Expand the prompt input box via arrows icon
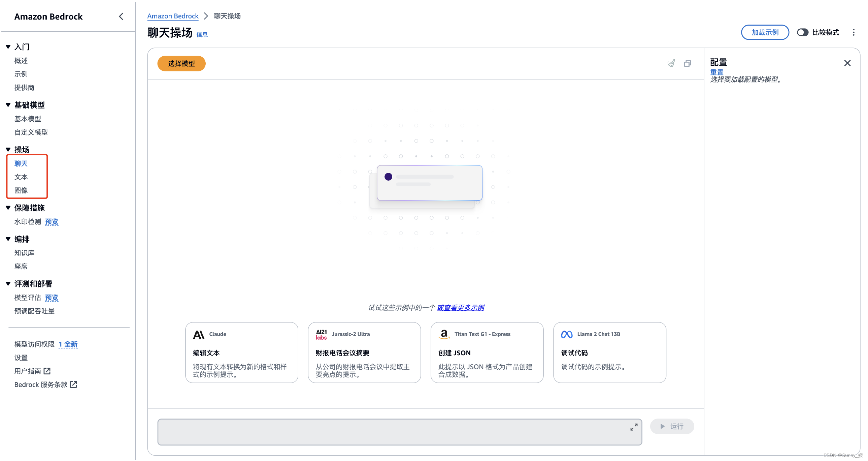The image size is (868, 461). 634,427
